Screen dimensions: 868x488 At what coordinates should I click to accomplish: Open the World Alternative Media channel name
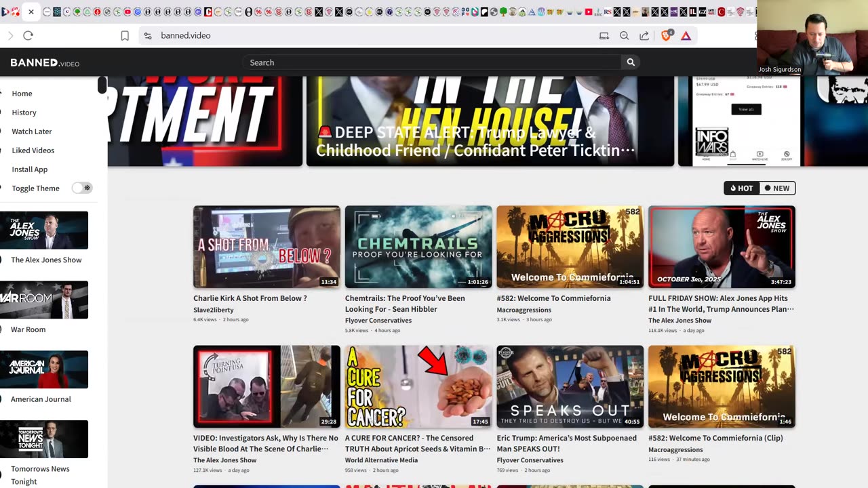381,460
